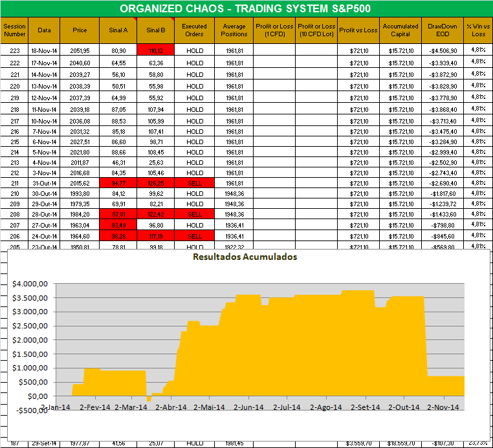Select red Sinal A cell 97,81
This screenshot has width=493, height=448.
(118, 214)
